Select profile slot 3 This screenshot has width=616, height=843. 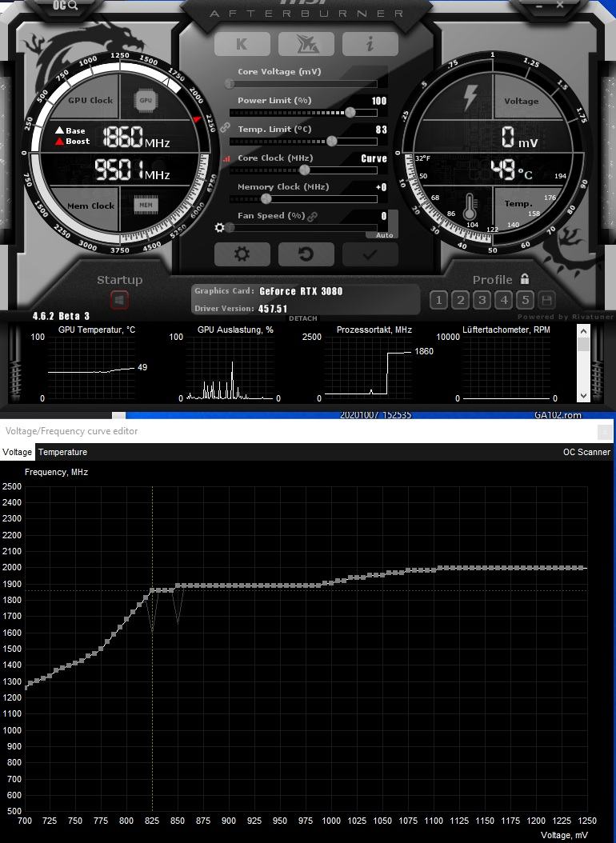click(482, 300)
